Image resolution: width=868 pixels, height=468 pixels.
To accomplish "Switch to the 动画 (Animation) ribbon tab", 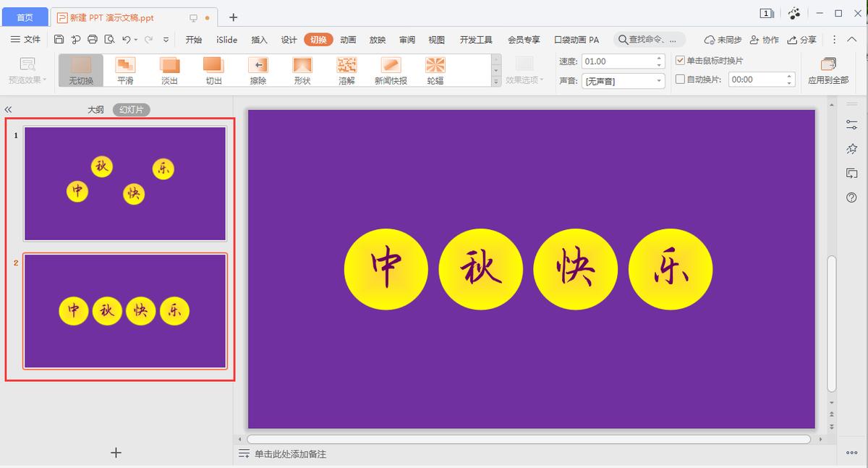I will click(347, 41).
